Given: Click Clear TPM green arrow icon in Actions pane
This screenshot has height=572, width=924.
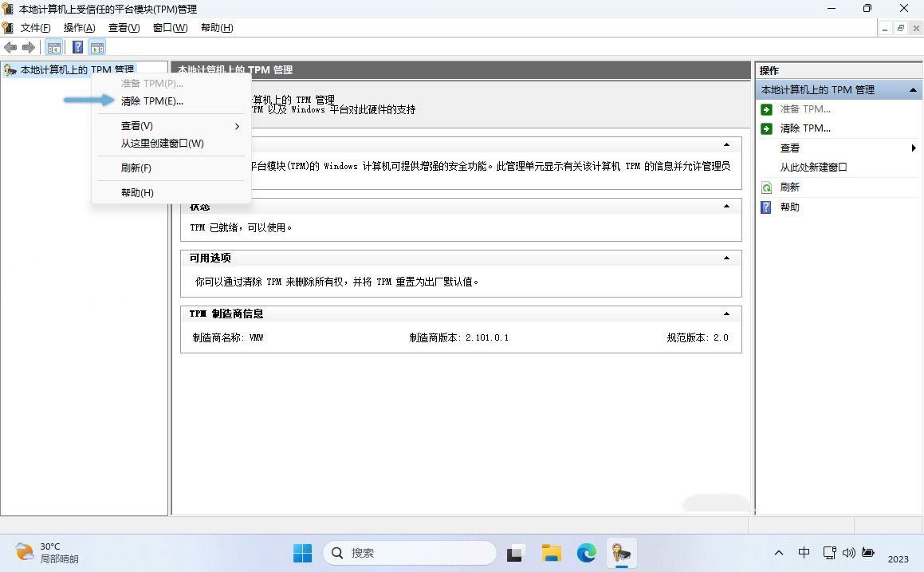Looking at the screenshot, I should (766, 128).
